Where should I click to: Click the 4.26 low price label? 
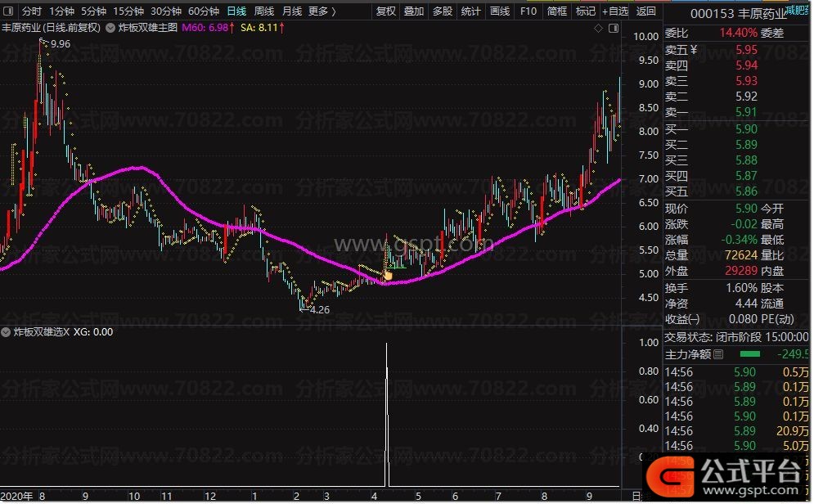(x=319, y=310)
